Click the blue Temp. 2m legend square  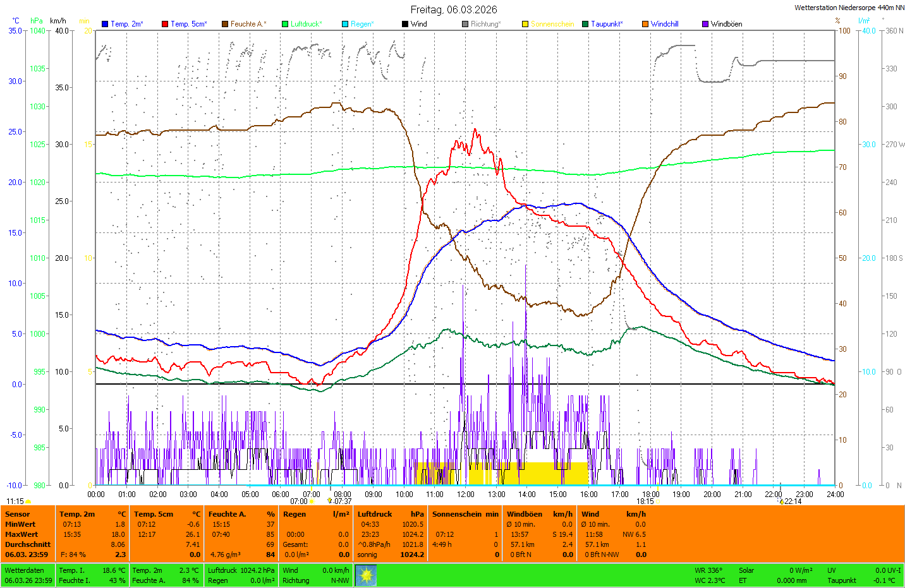point(105,24)
